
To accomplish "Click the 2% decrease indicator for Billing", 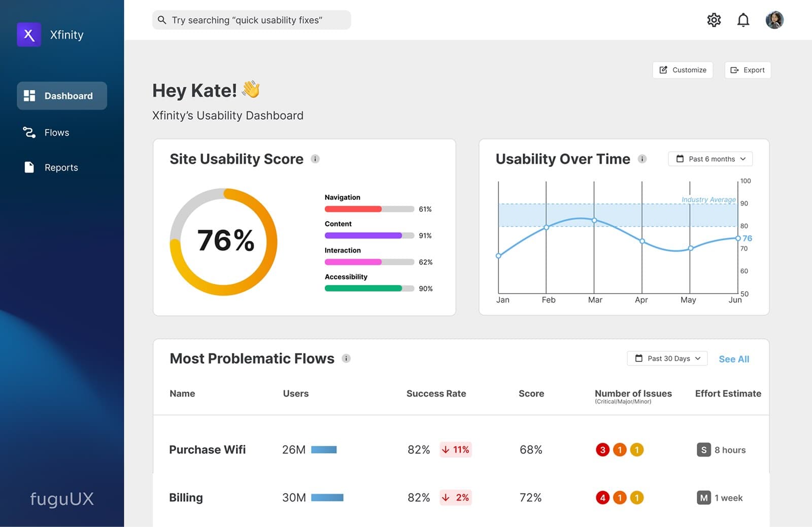I will (x=455, y=498).
